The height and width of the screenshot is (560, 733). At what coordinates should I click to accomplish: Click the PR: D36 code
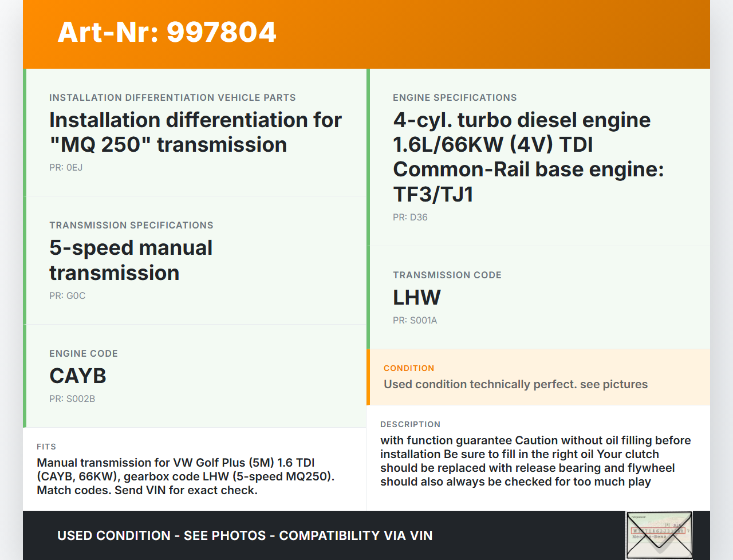click(410, 218)
